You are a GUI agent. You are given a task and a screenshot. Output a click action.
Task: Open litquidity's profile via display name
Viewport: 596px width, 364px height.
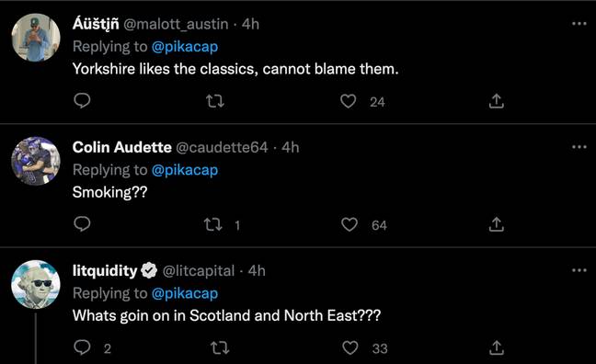tap(105, 270)
